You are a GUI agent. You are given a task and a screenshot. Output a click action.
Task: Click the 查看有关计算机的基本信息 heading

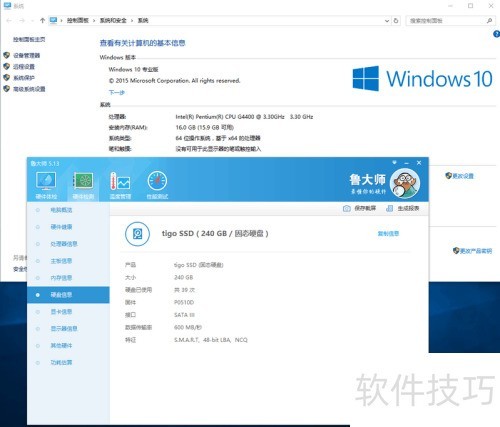point(142,43)
